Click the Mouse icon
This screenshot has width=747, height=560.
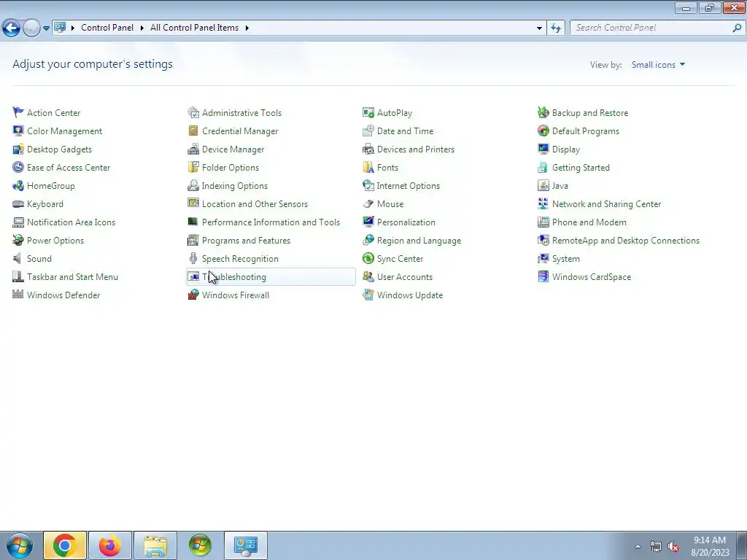click(x=368, y=204)
